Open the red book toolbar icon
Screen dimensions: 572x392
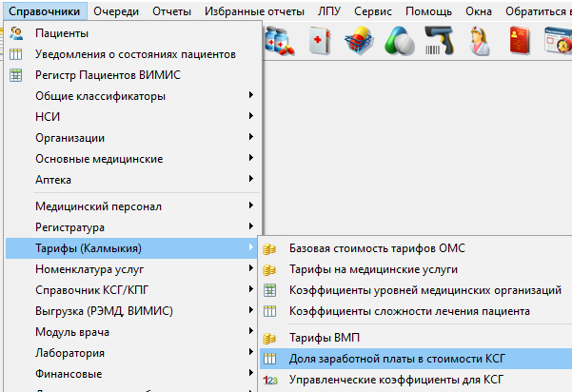520,41
